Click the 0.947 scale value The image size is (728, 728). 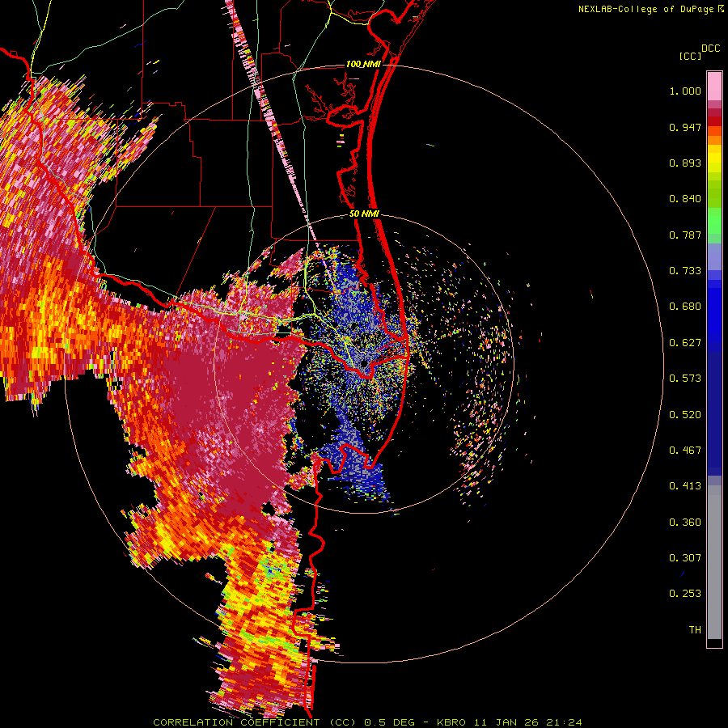685,127
